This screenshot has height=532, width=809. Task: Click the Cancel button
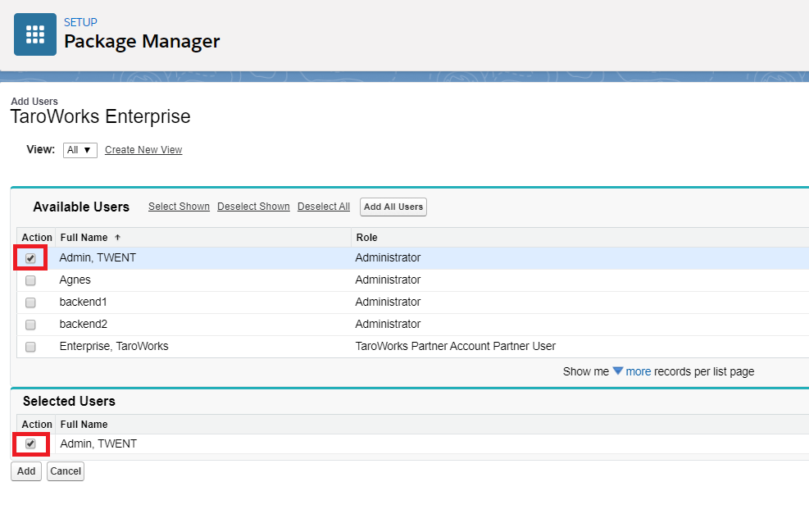pyautogui.click(x=66, y=471)
